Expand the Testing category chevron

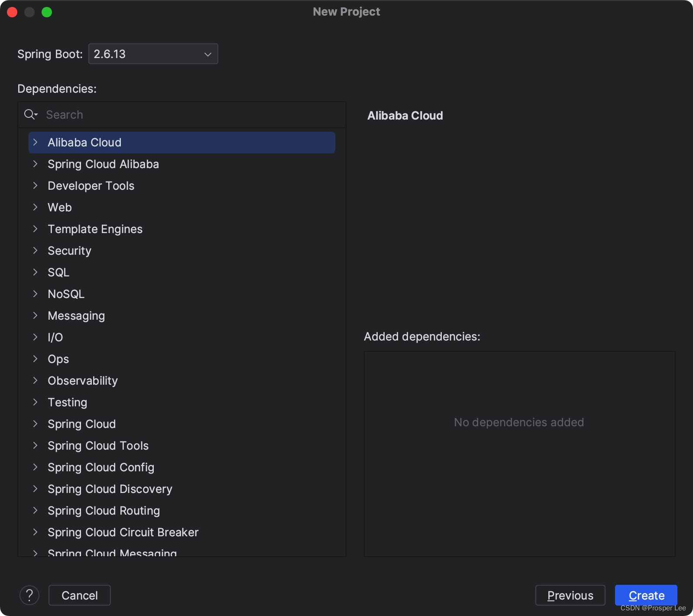click(36, 402)
